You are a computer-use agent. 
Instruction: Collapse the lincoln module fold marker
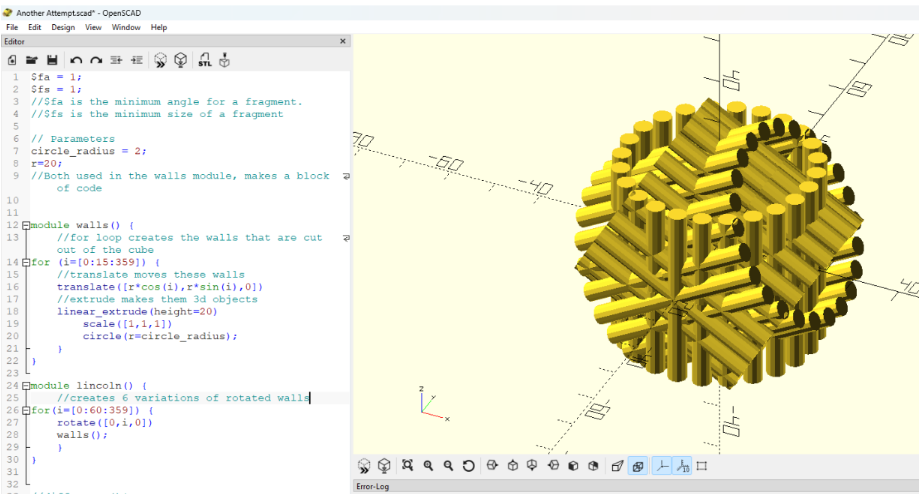pyautogui.click(x=26, y=385)
